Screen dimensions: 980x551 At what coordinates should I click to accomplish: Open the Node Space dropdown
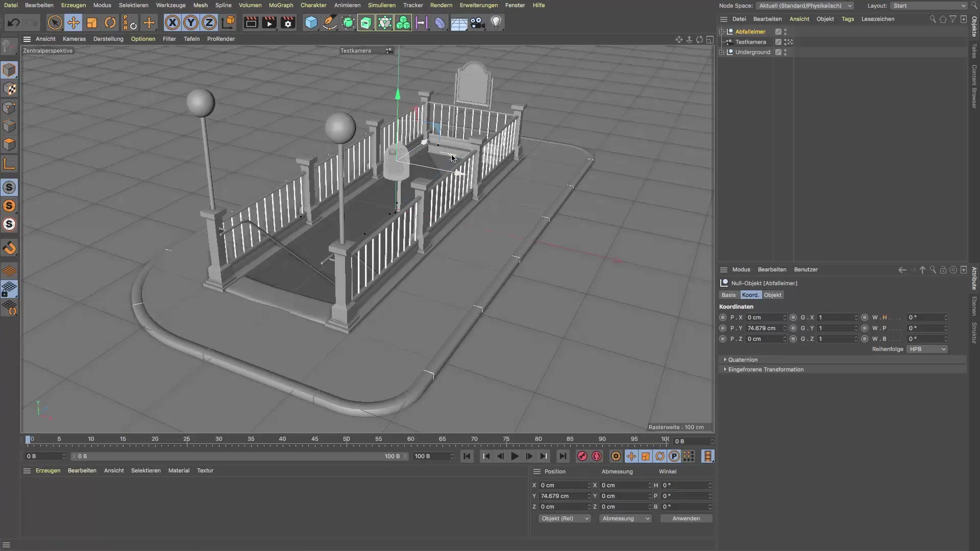(805, 6)
